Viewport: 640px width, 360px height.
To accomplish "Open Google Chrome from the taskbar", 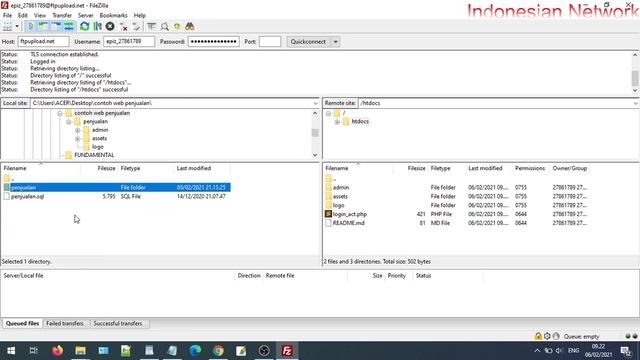I will 218,351.
